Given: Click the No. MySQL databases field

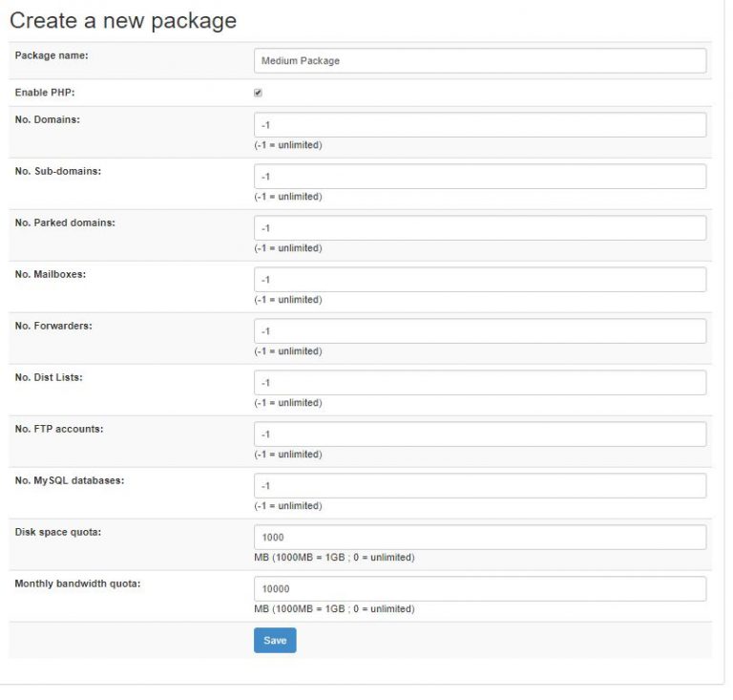Looking at the screenshot, I should tap(480, 486).
